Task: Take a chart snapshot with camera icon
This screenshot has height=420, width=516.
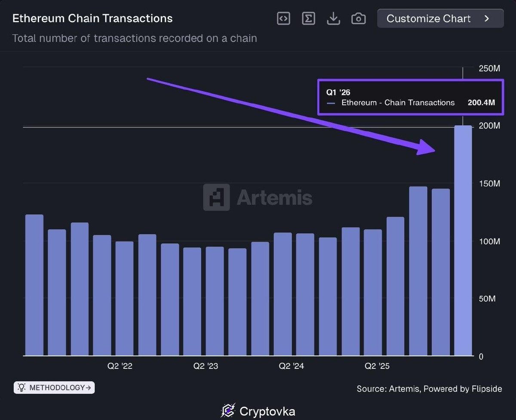Action: 358,18
